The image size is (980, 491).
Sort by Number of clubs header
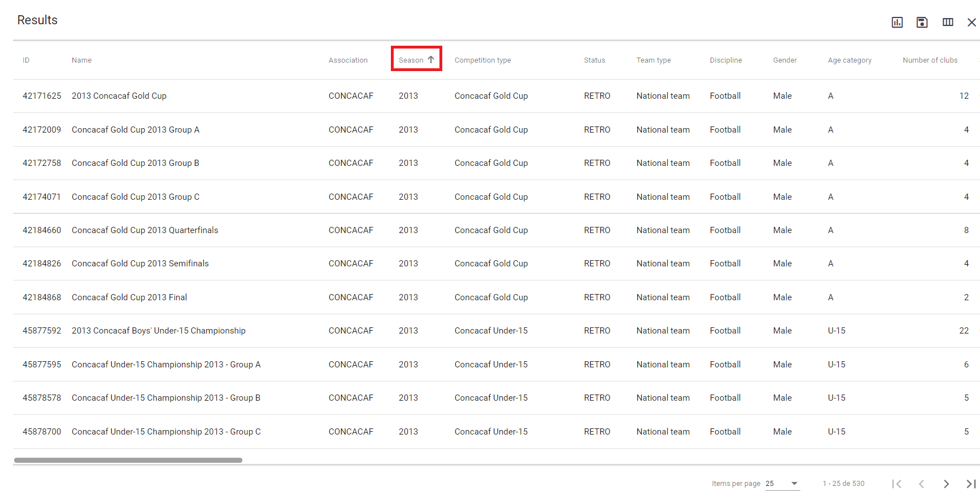(930, 60)
